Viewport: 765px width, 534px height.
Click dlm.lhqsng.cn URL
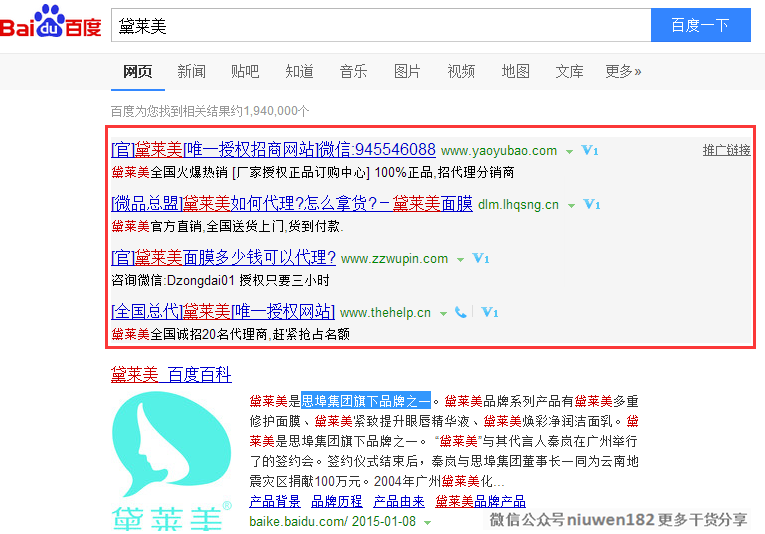[x=518, y=205]
